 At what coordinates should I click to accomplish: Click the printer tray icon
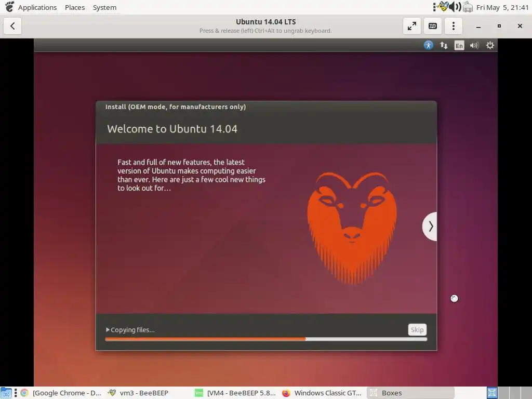(x=468, y=7)
